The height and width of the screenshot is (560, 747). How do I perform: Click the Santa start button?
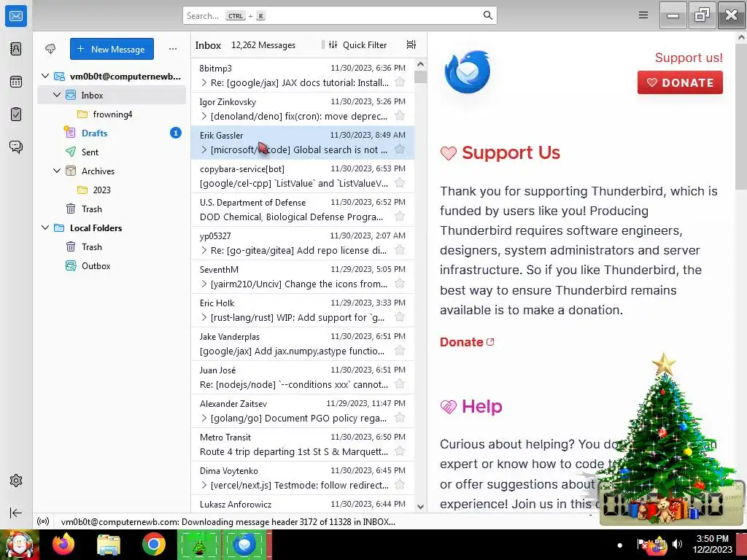coord(20,545)
